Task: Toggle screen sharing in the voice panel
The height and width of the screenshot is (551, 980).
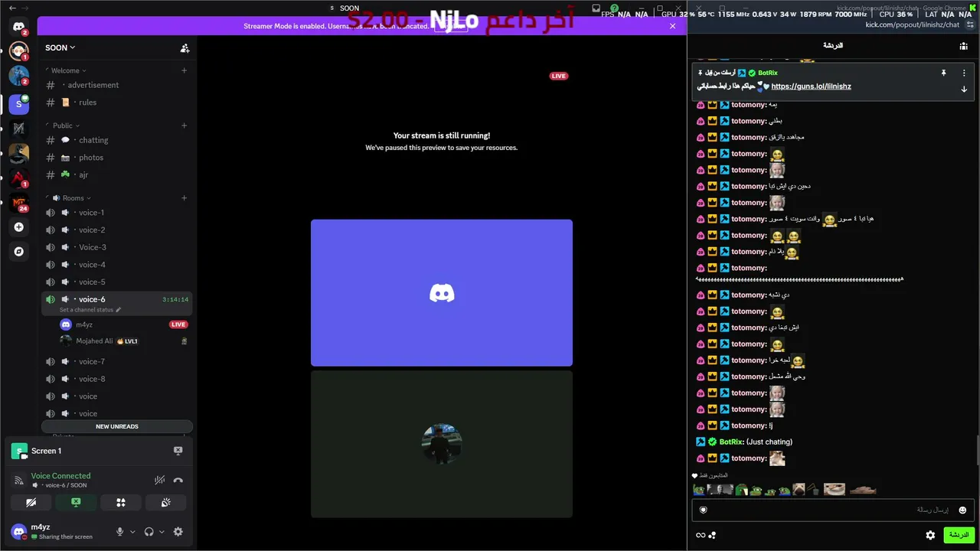Action: pyautogui.click(x=76, y=503)
